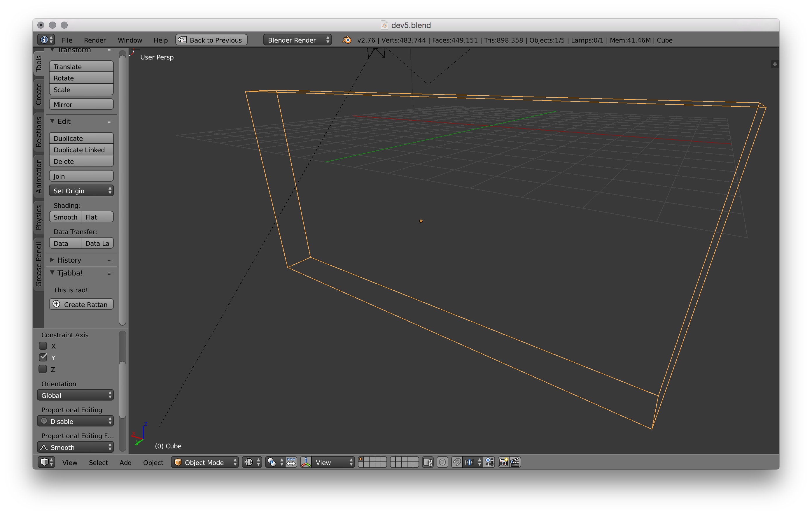The height and width of the screenshot is (516, 812).
Task: Set shading to Flat
Action: (x=97, y=217)
